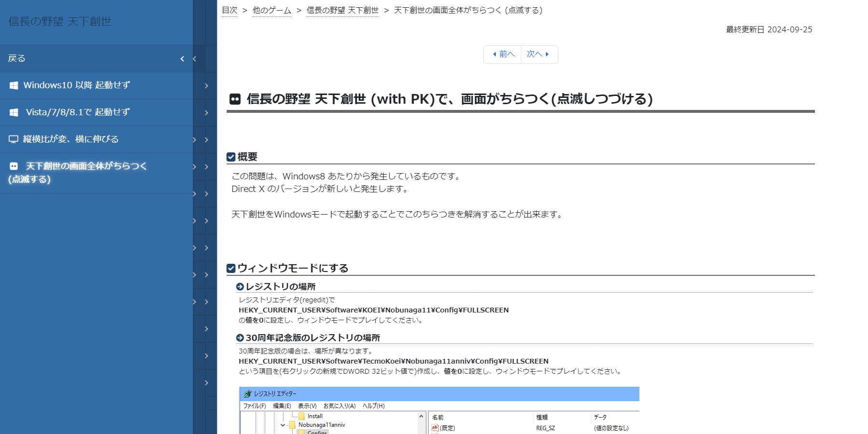Open the 表示(V) menu in registry editor
This screenshot has width=868, height=434.
tap(307, 406)
